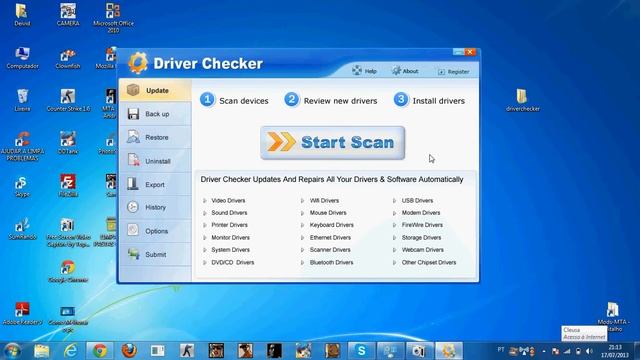Open Counter Strike from the taskbar

[x=187, y=351]
